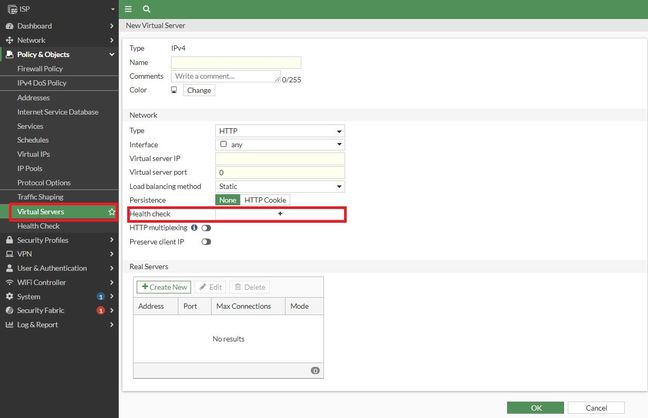Open Protocol Options menu item
Viewport: 648px width, 418px height.
44,182
